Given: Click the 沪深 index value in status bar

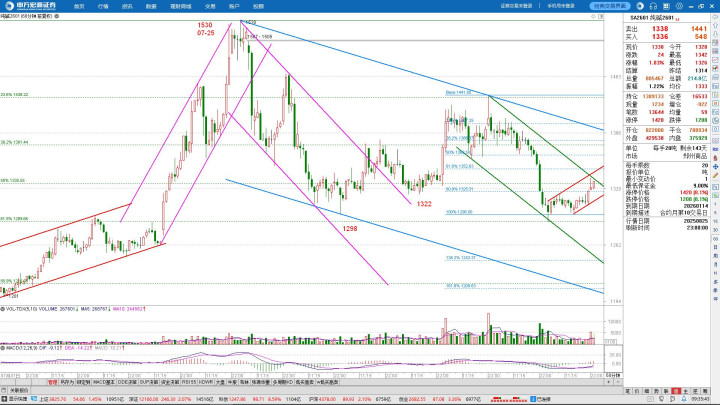Looking at the screenshot, I should coord(328,399).
